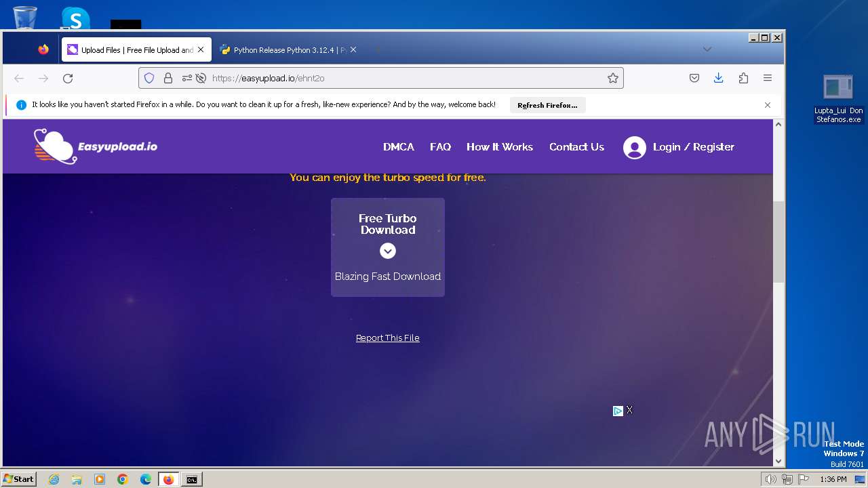Viewport: 868px width, 488px height.
Task: Click the download arrow circle icon
Action: [388, 251]
